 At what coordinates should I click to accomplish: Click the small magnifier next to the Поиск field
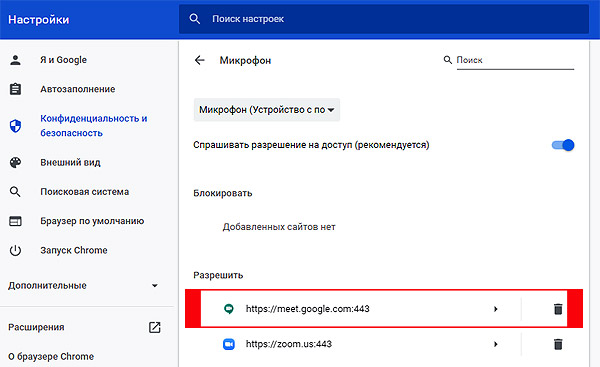coord(447,60)
